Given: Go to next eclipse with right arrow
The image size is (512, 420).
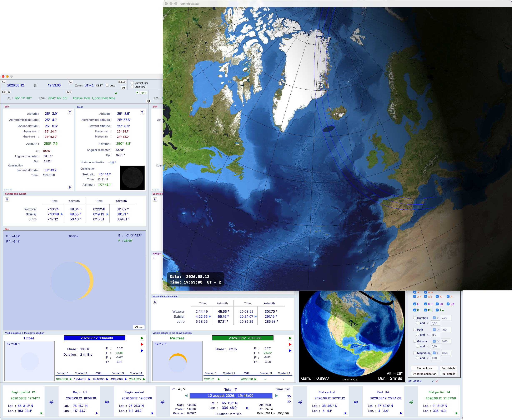Looking at the screenshot, I should pyautogui.click(x=276, y=396).
